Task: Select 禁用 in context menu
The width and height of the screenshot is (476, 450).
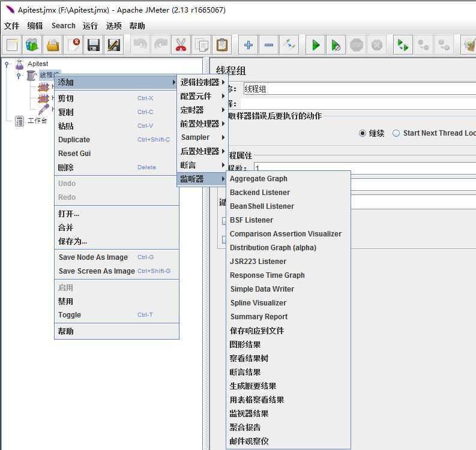Action: pos(116,301)
